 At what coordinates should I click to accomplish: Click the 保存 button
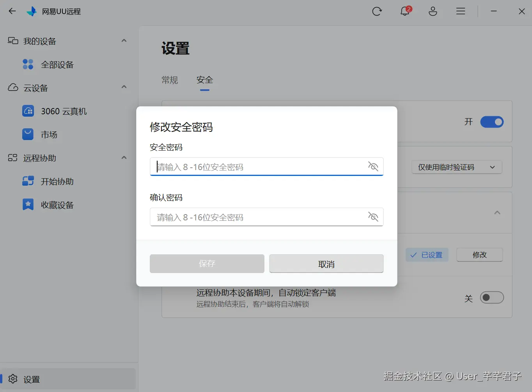point(207,264)
